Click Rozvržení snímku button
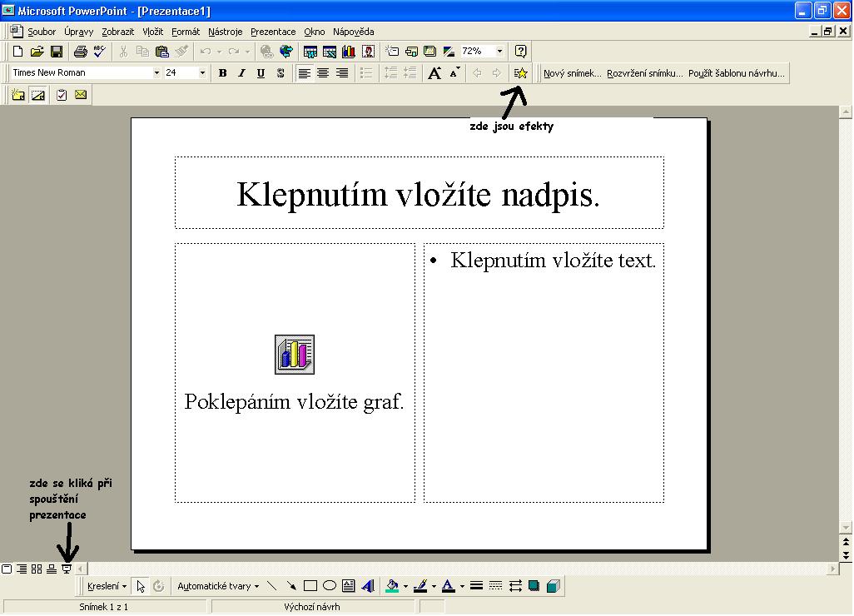Screen dimensions: 854x616 644,73
